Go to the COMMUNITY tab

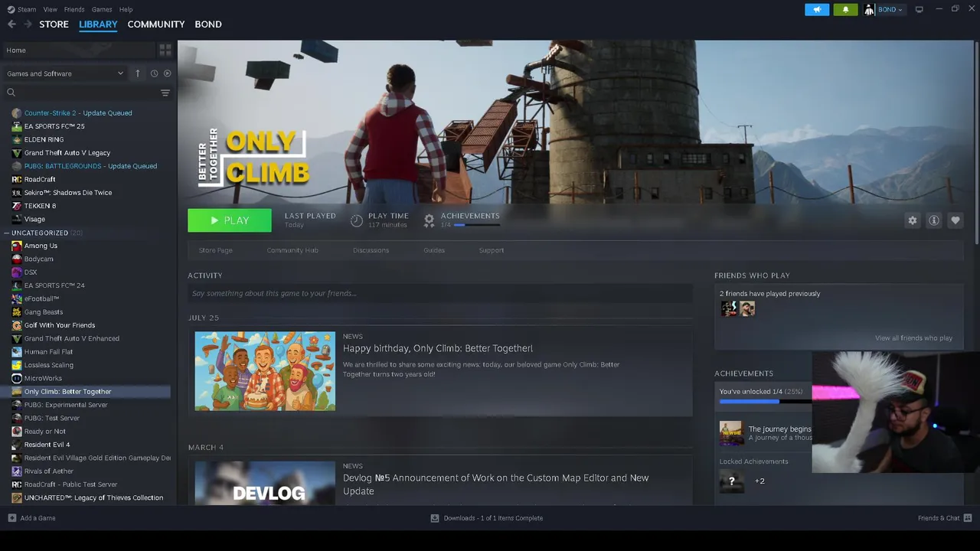(x=156, y=24)
